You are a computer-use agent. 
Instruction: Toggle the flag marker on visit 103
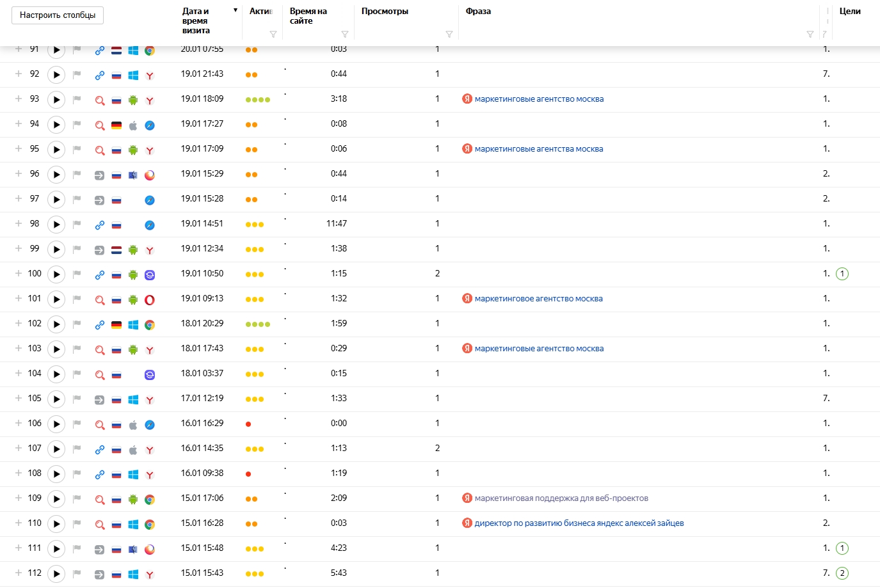[x=77, y=349]
